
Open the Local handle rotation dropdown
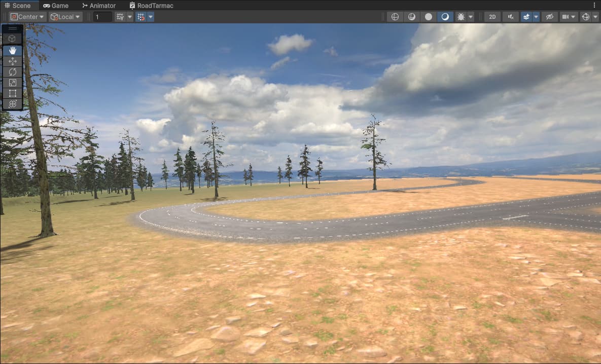pos(65,17)
